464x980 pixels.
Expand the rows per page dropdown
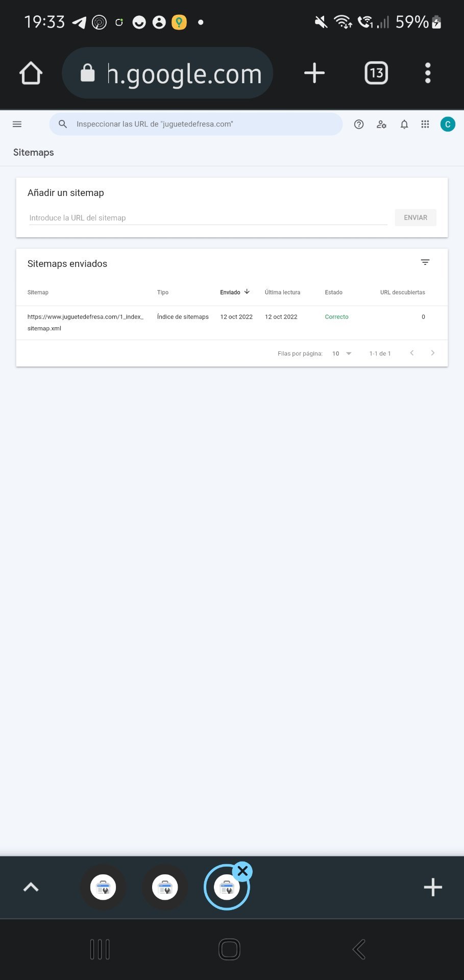click(x=343, y=353)
